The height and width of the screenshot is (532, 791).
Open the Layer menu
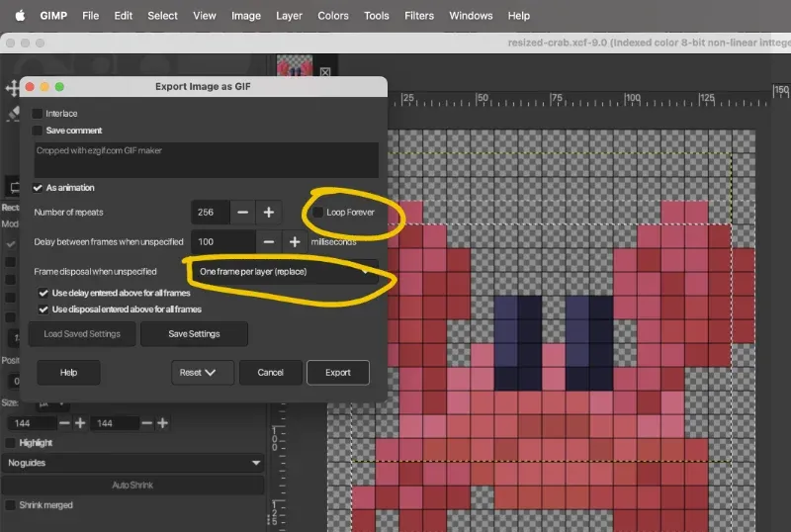(x=289, y=16)
